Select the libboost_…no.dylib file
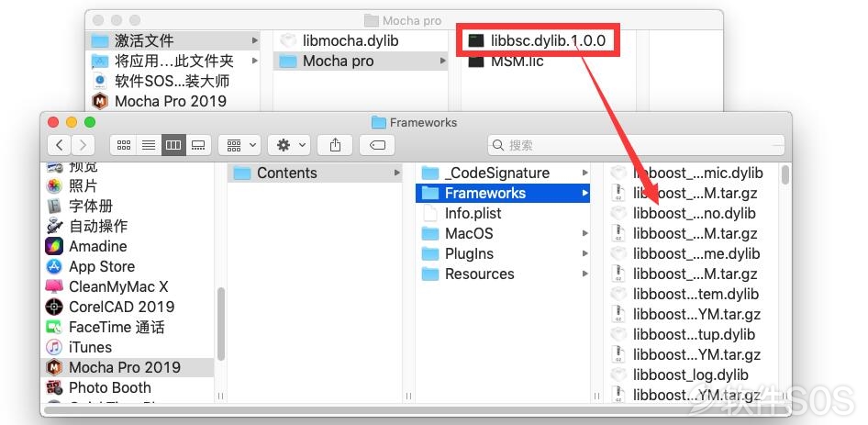Screen dimensions: 868x425 tap(692, 213)
